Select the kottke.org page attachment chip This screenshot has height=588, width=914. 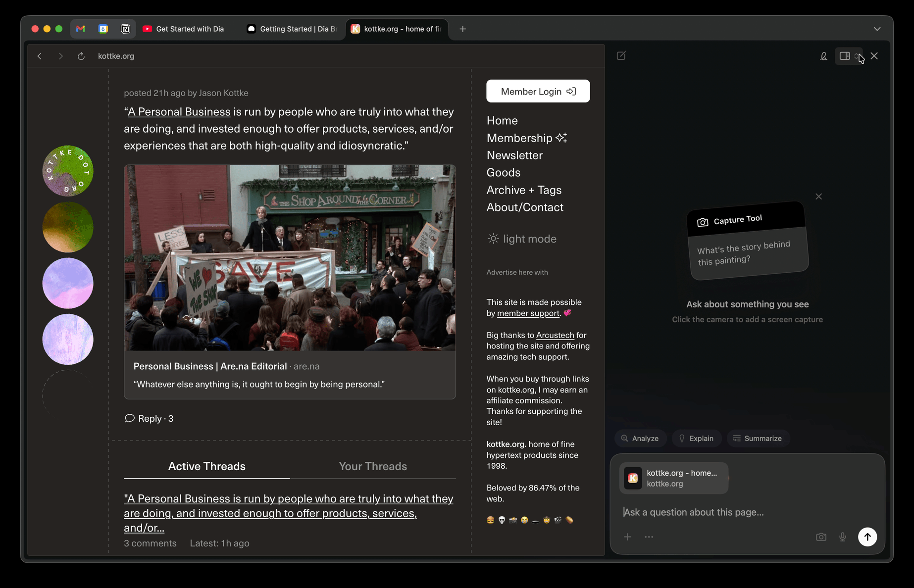(674, 478)
